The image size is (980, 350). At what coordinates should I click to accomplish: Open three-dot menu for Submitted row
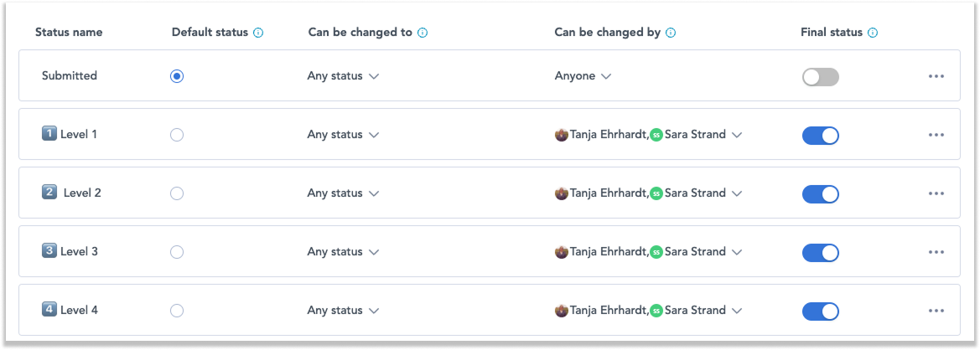click(x=936, y=76)
